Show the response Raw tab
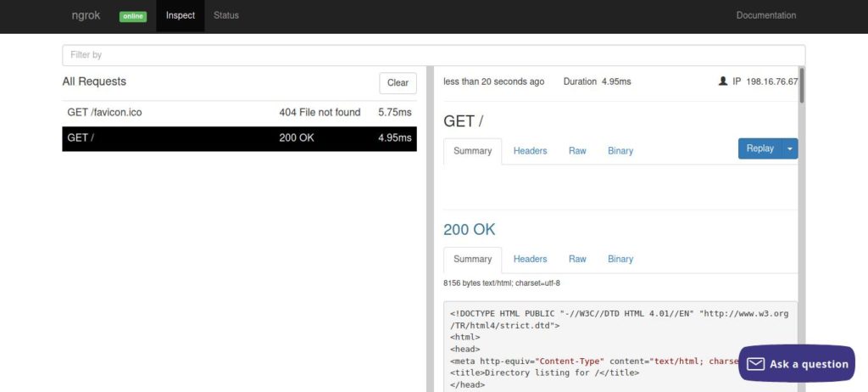The image size is (868, 392). click(577, 260)
